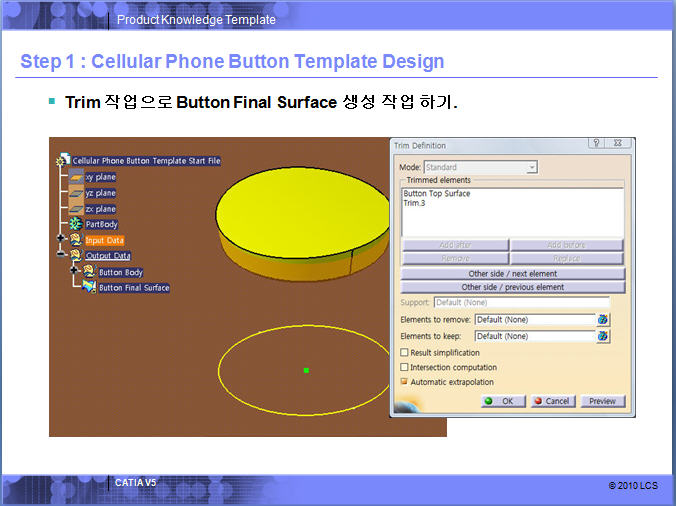Click Other side / next element button
Image resolution: width=676 pixels, height=506 pixels.
point(512,274)
